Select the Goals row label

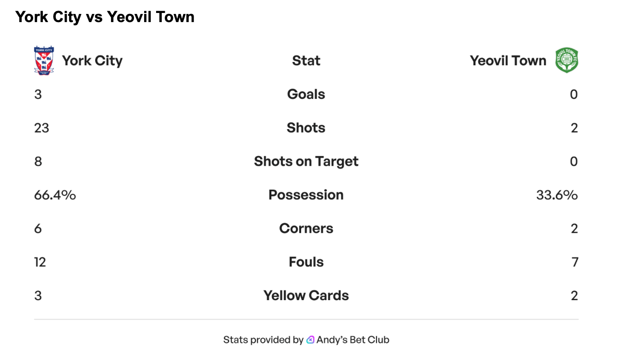pyautogui.click(x=306, y=94)
